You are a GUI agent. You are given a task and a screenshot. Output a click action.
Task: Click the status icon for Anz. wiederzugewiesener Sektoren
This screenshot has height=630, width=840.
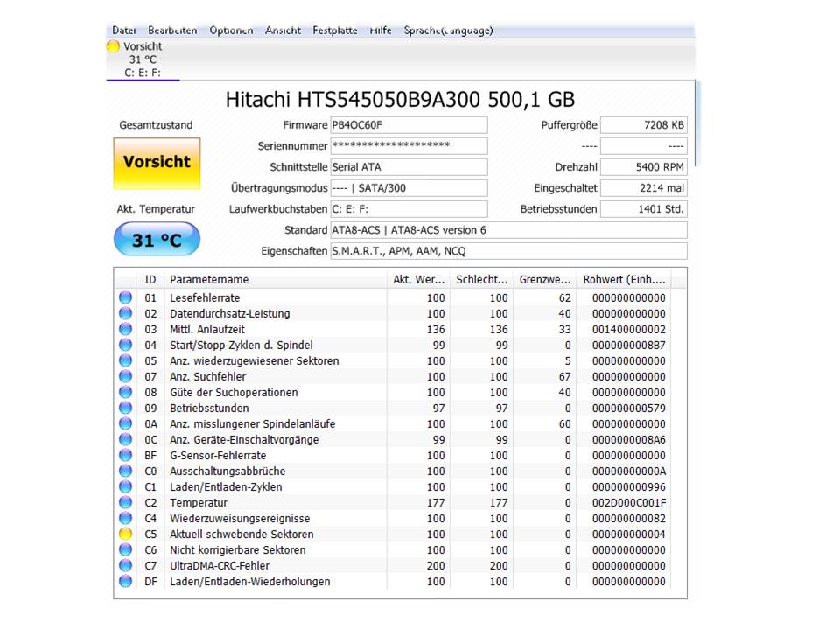[125, 360]
